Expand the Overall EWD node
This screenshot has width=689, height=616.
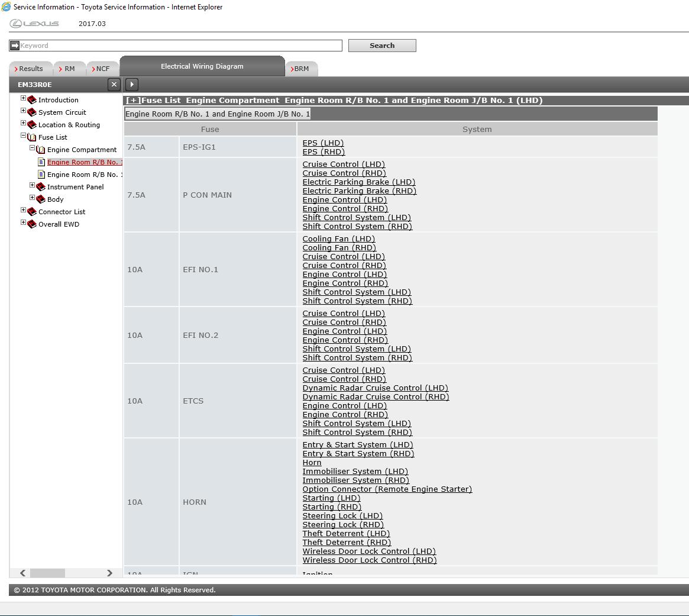23,222
